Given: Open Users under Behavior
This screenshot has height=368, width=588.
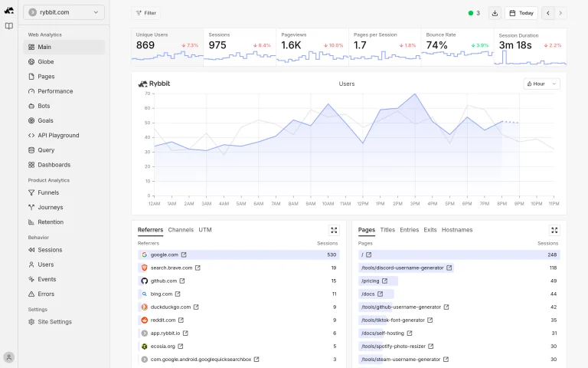Looking at the screenshot, I should [x=64, y=264].
